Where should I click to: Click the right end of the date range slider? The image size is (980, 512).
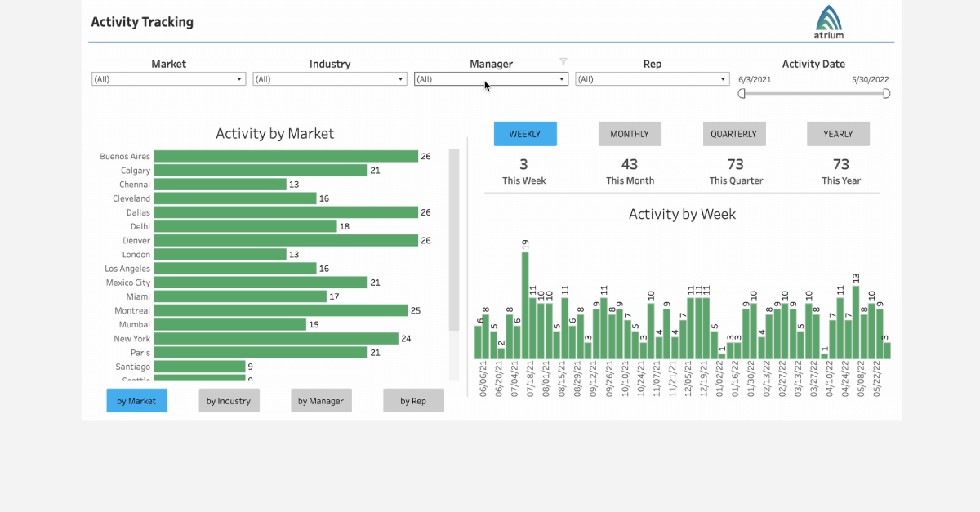[x=885, y=93]
